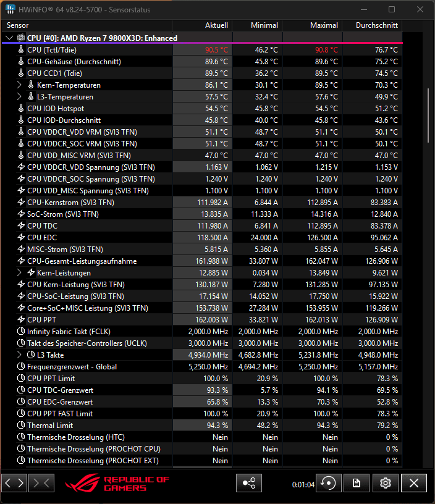Open sensor settings with the gear button

click(x=385, y=483)
